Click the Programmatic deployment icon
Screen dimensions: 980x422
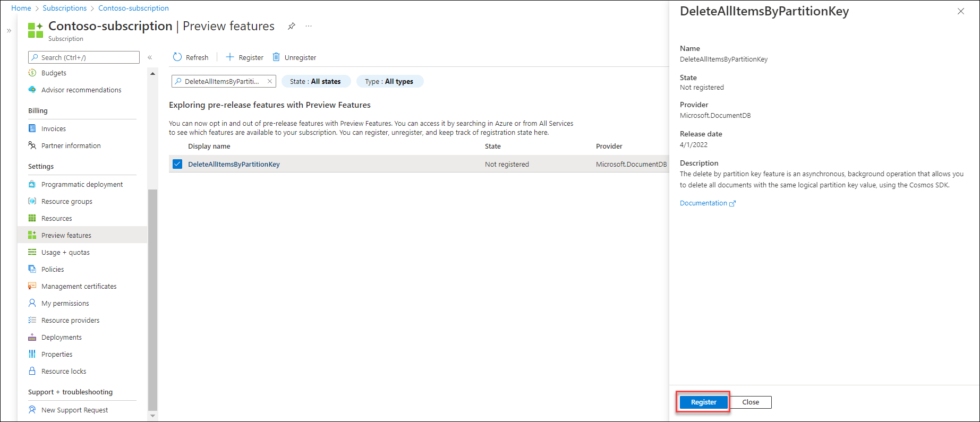(x=32, y=184)
